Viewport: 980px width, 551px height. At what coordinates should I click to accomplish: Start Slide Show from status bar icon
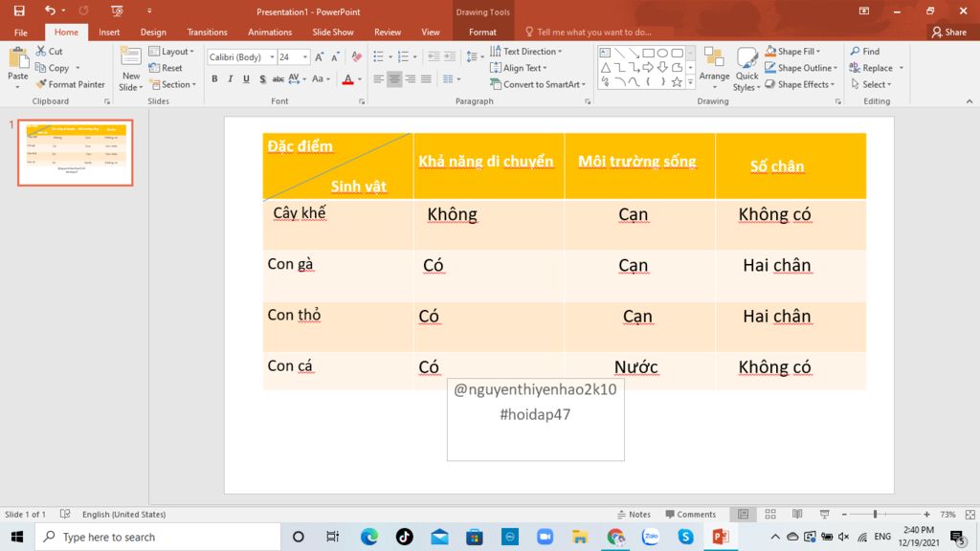pos(824,514)
